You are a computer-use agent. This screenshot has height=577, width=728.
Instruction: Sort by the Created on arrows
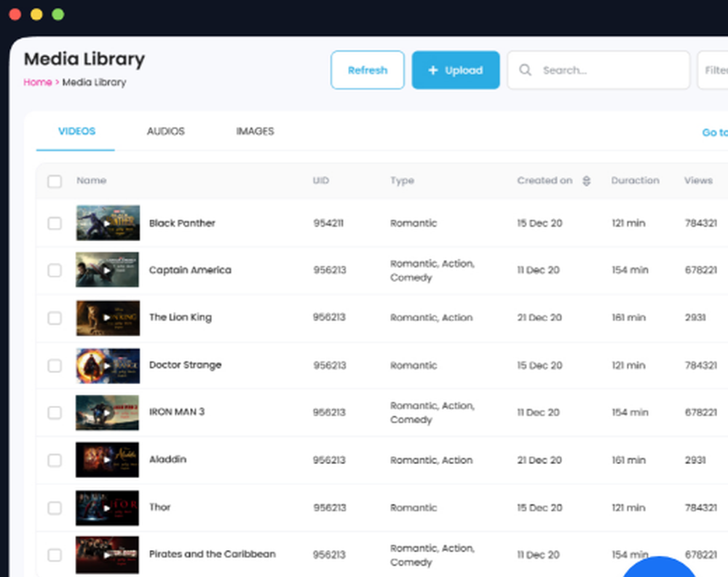tap(586, 181)
